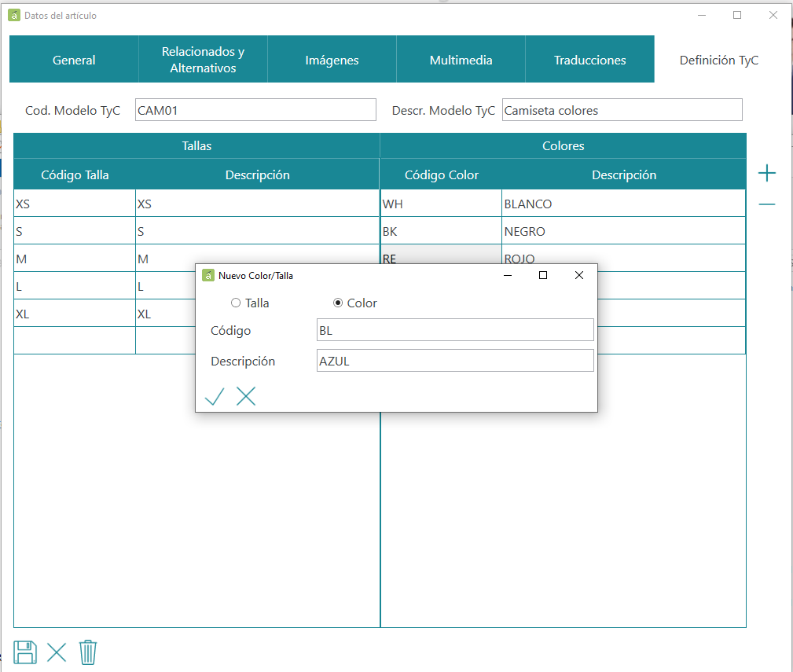Screen dimensions: 793x672
Task: Select the BLANCO color description cell
Action: 623,204
